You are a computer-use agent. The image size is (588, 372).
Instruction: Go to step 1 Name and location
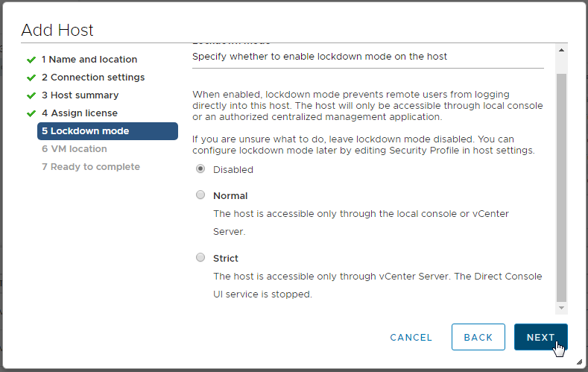click(89, 60)
